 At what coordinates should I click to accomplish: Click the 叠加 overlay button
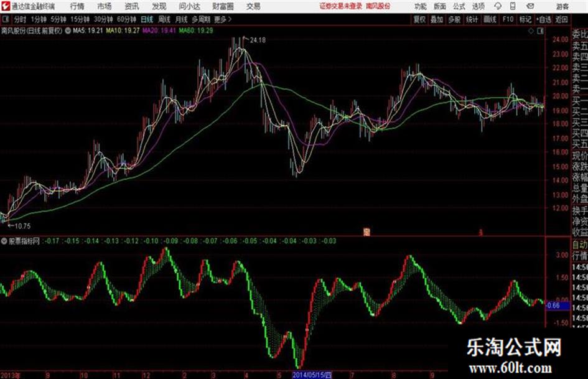437,19
